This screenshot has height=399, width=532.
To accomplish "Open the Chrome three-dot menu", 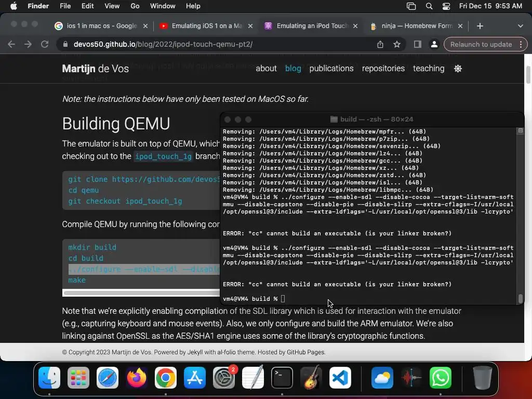I will (x=521, y=45).
